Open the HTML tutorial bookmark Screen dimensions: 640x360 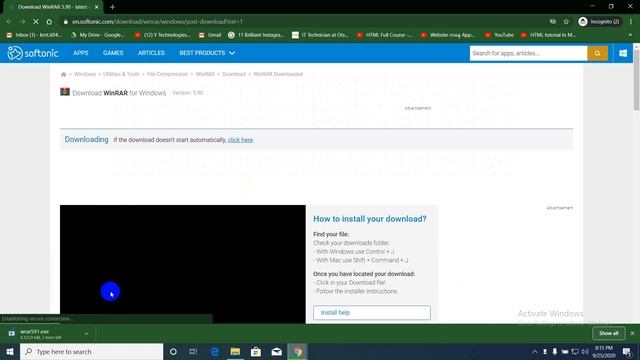click(x=548, y=35)
